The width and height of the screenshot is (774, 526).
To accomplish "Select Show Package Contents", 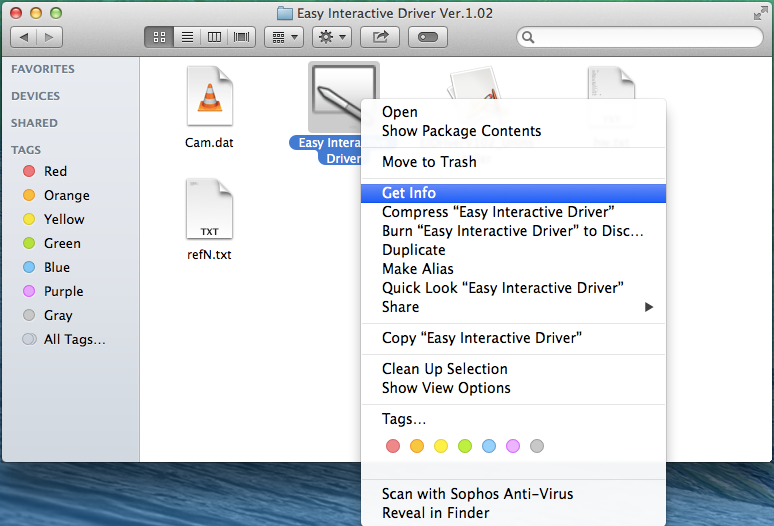I will 461,131.
